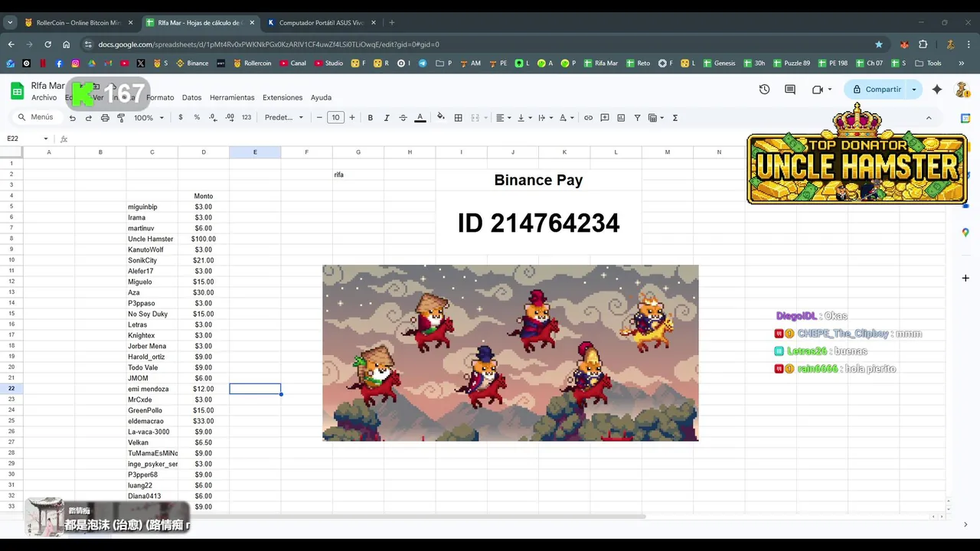
Task: Open the filter views dropdown
Action: (656, 118)
